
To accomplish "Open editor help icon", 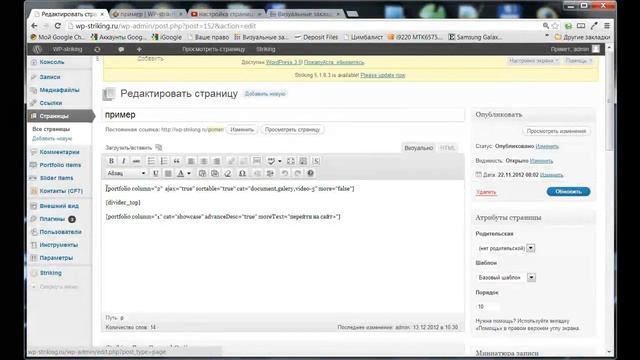I will tap(310, 173).
